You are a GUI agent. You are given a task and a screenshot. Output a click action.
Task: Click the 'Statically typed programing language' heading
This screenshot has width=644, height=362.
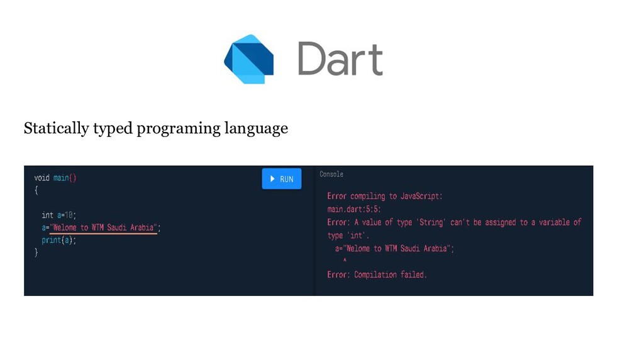tap(156, 128)
